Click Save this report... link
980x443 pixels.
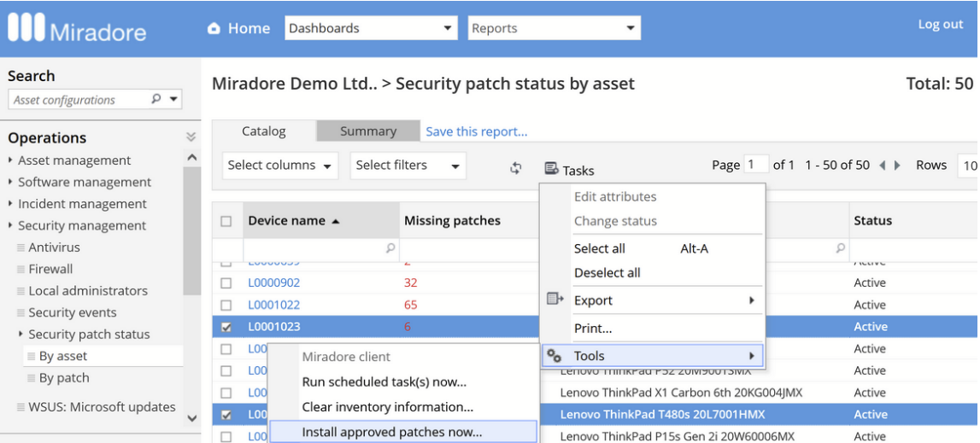(476, 131)
